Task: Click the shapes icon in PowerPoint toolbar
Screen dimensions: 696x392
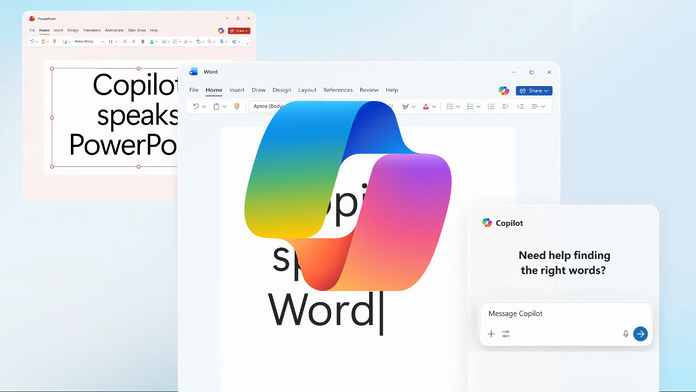Action: click(198, 41)
